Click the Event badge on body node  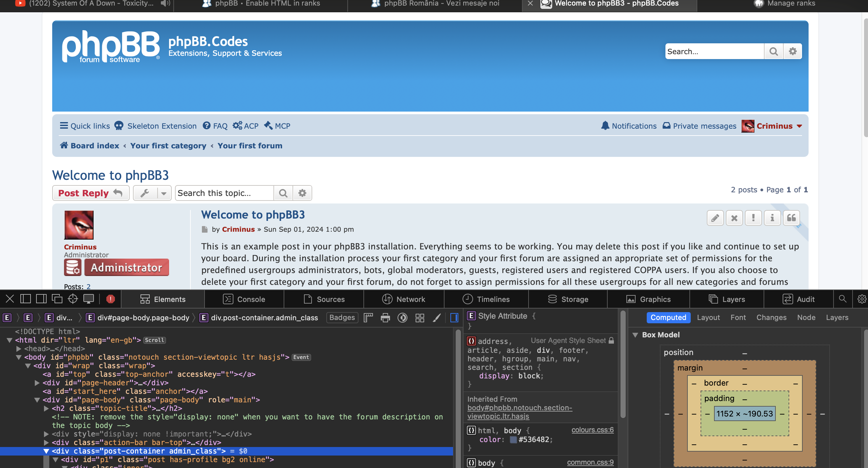click(x=301, y=357)
